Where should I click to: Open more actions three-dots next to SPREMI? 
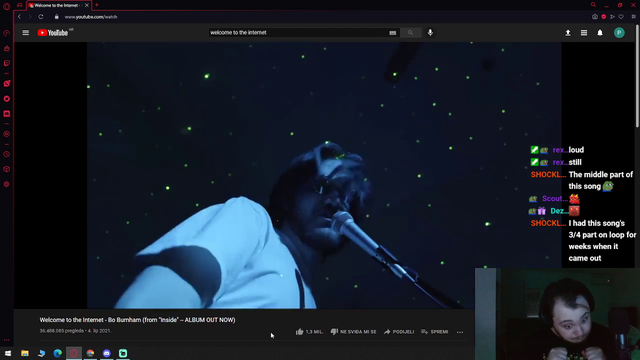(x=460, y=332)
